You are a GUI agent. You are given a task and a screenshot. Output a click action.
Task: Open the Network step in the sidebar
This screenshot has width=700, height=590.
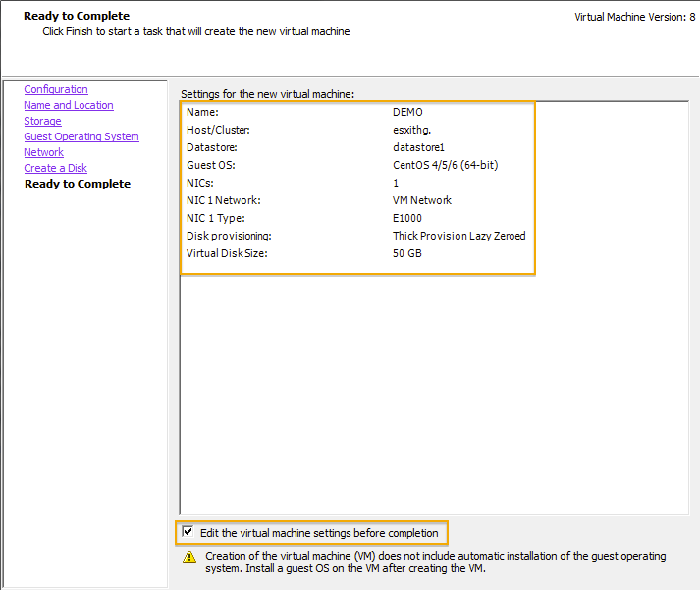coord(44,152)
